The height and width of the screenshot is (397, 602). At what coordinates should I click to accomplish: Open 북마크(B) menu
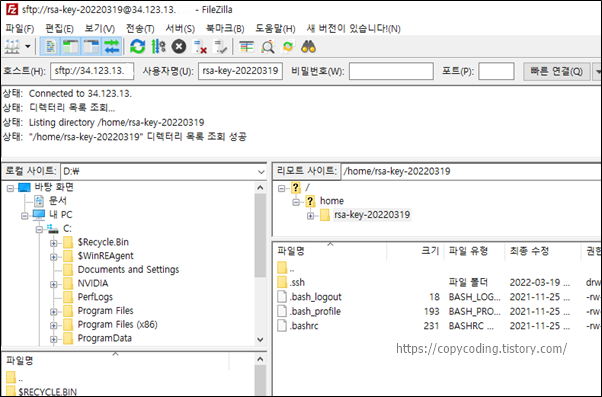(225, 28)
